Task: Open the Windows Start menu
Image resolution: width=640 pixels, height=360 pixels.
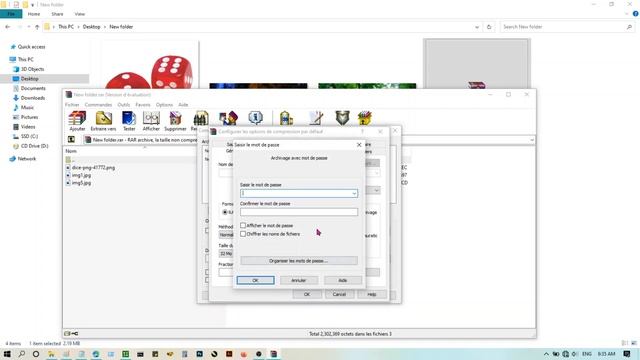Action: (7, 354)
